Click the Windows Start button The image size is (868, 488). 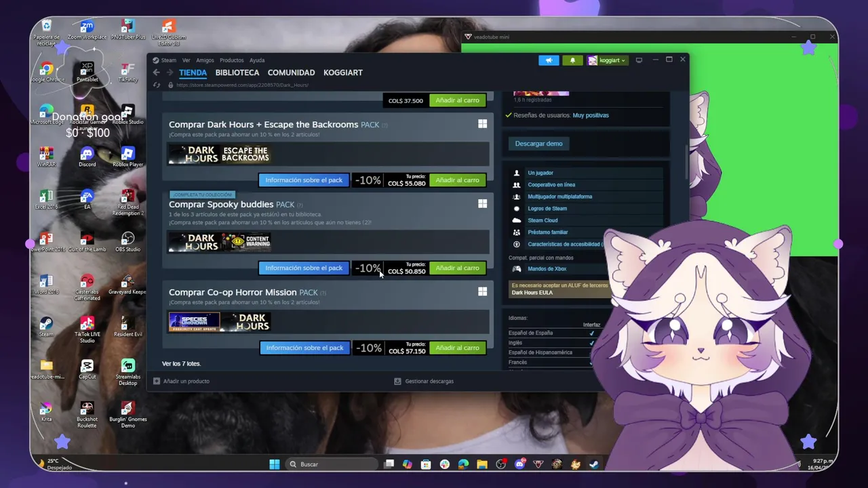coord(274,464)
